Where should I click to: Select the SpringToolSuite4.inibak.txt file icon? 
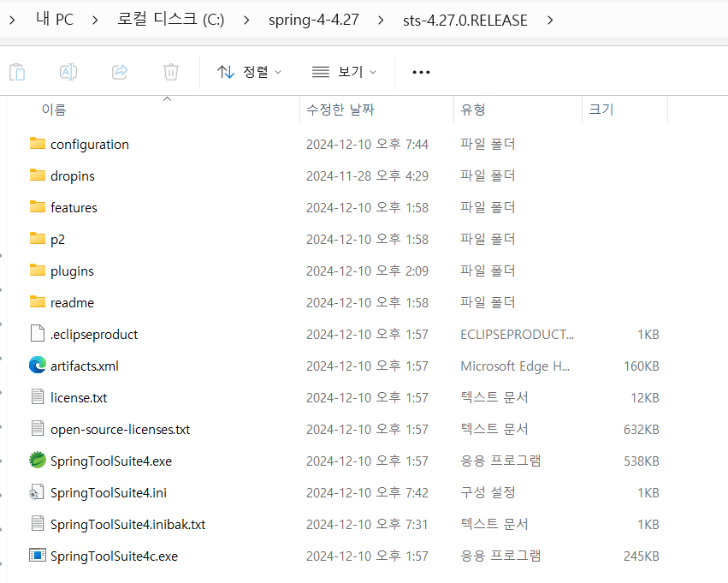37,523
